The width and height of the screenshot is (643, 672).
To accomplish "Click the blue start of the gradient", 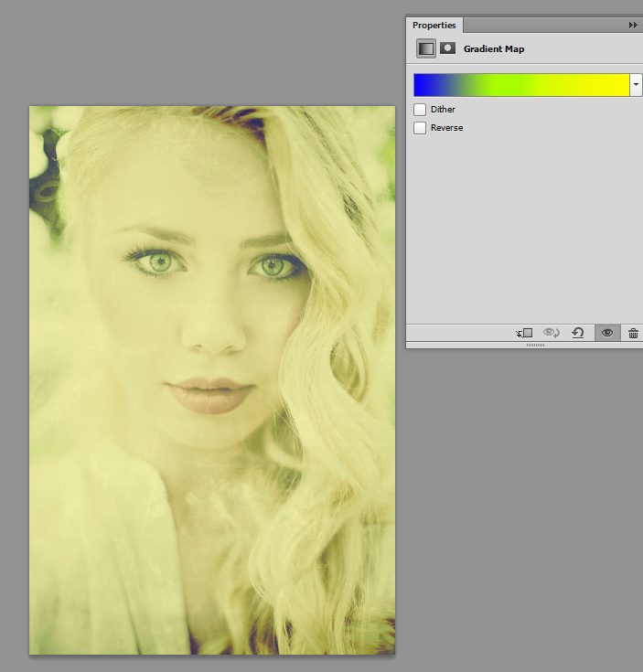I will point(426,85).
